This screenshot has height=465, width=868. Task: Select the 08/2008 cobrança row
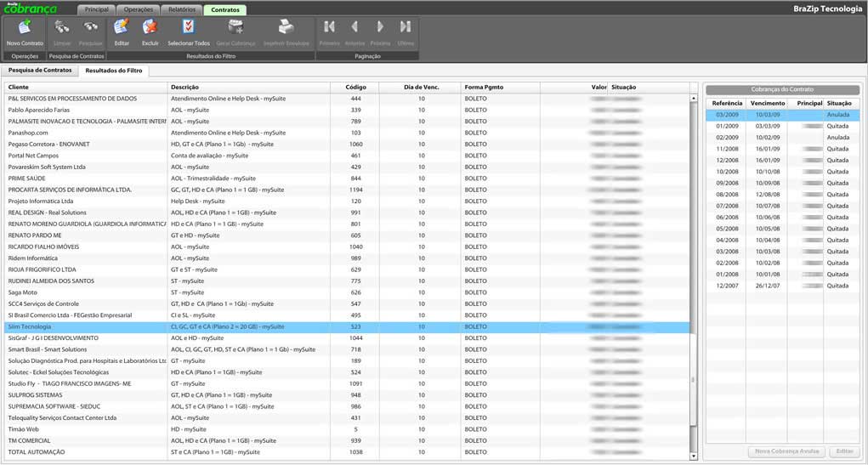tap(783, 195)
